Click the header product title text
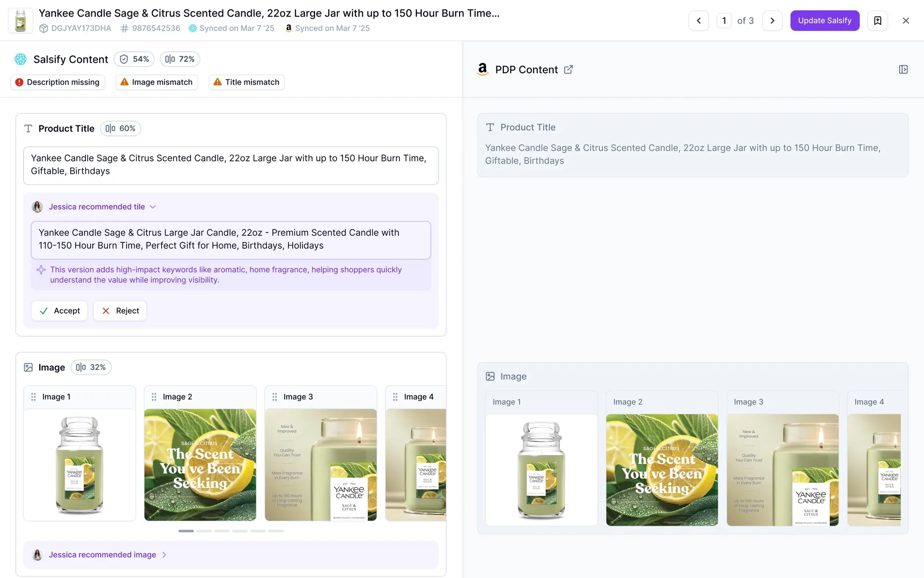This screenshot has width=924, height=578. 269,13
